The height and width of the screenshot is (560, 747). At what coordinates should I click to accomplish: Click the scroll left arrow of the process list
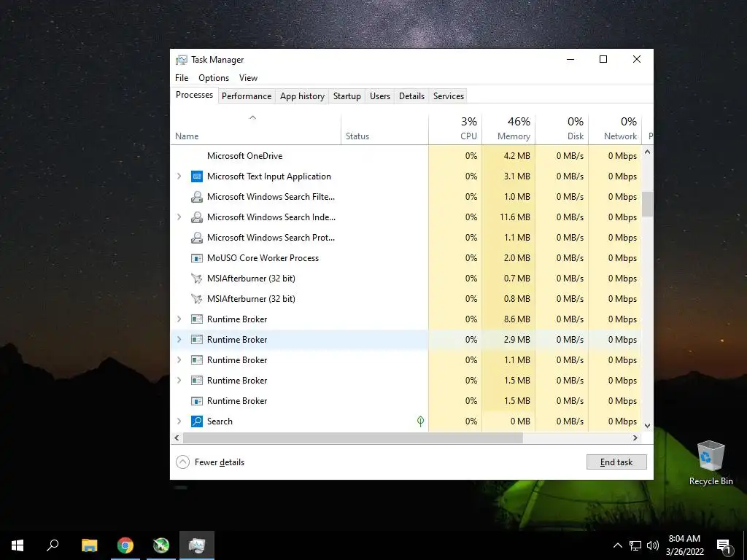(x=177, y=437)
